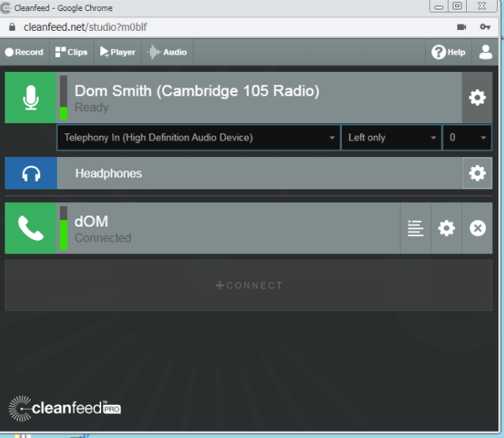Open the gain value dropdown showing 0
Screen dimensions: 504x438
tap(467, 137)
